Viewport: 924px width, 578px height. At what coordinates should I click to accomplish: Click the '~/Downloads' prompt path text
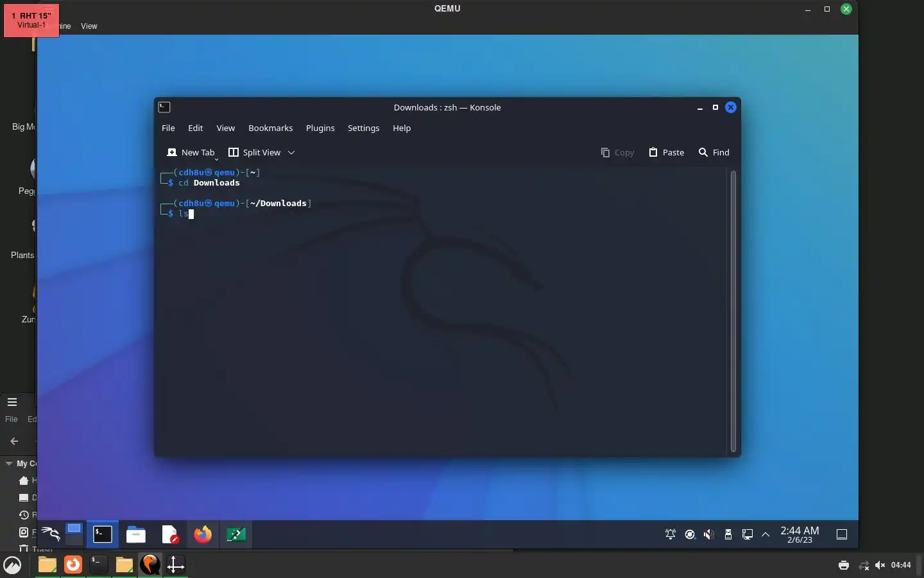(x=278, y=204)
